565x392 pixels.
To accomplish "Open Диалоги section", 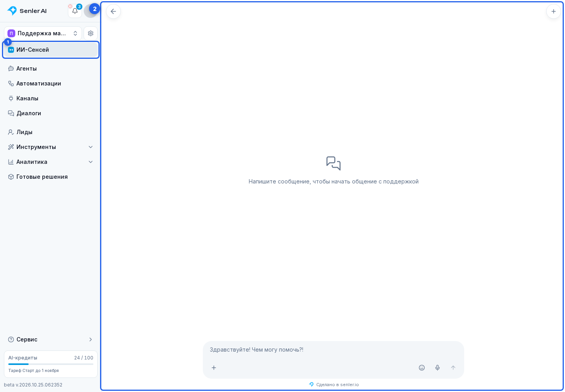I will (51, 113).
